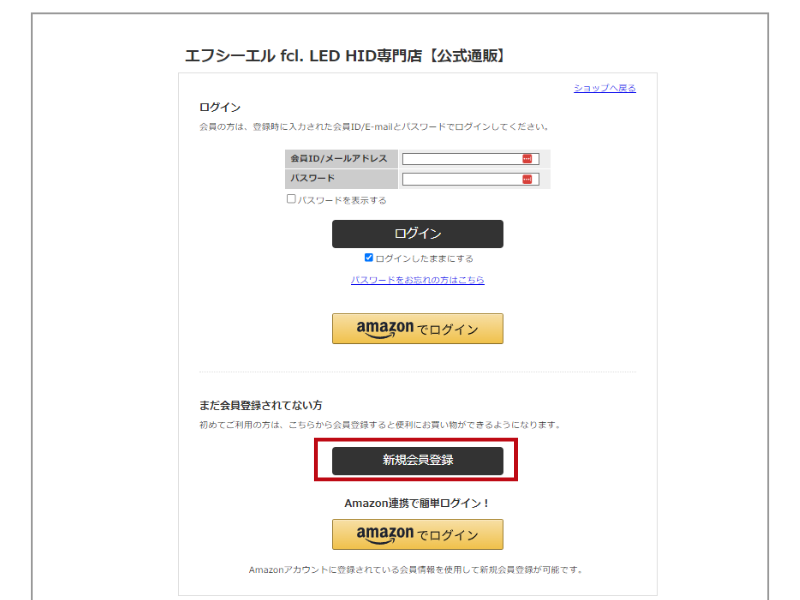Click the ログインしたままにする label text
Viewport: 800px width, 600px height.
point(424,259)
